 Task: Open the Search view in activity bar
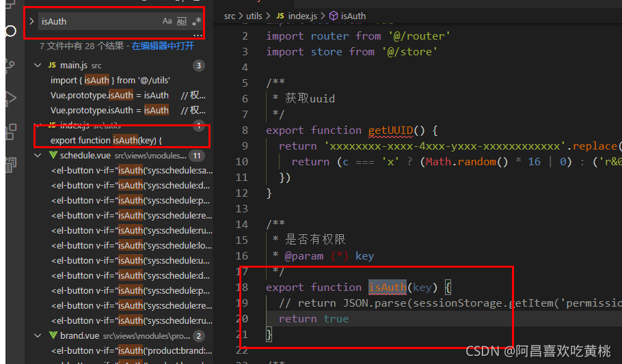(x=10, y=31)
